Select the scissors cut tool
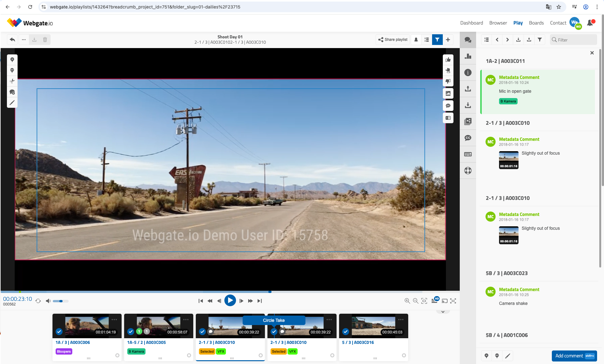The width and height of the screenshot is (604, 364). click(x=12, y=81)
